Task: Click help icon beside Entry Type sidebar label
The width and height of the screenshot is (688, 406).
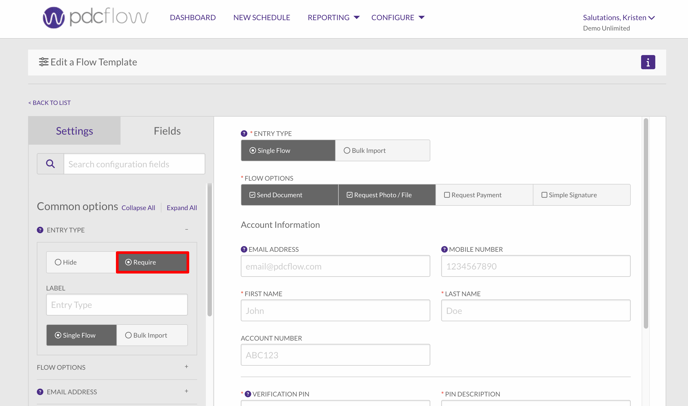Action: 40,230
